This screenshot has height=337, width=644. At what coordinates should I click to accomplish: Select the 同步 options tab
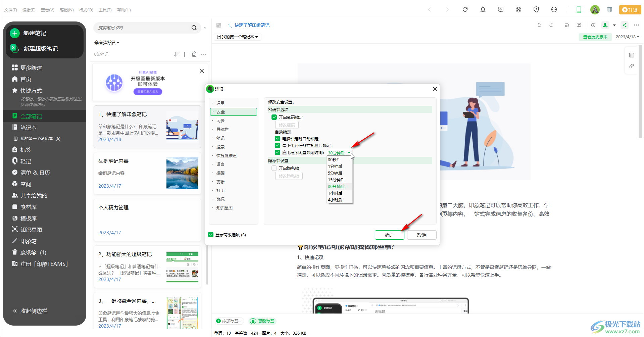[234, 121]
